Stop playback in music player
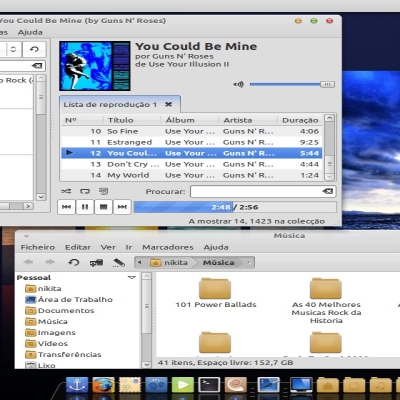The width and height of the screenshot is (400, 400). (104, 207)
